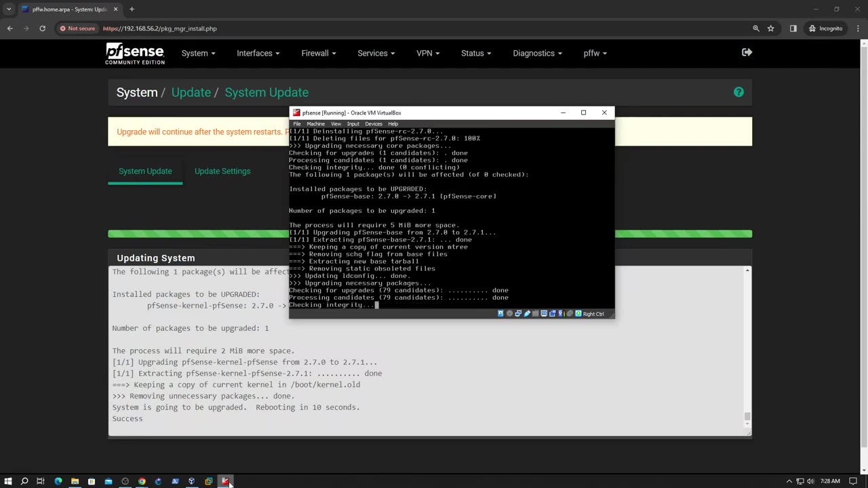
Task: Open the Windows Start menu
Action: pyautogui.click(x=8, y=481)
